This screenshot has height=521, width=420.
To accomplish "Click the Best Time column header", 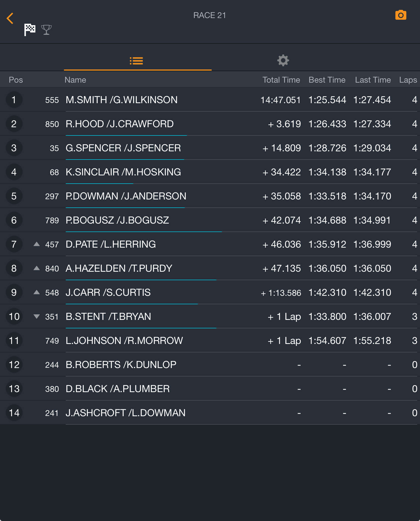I will 327,80.
